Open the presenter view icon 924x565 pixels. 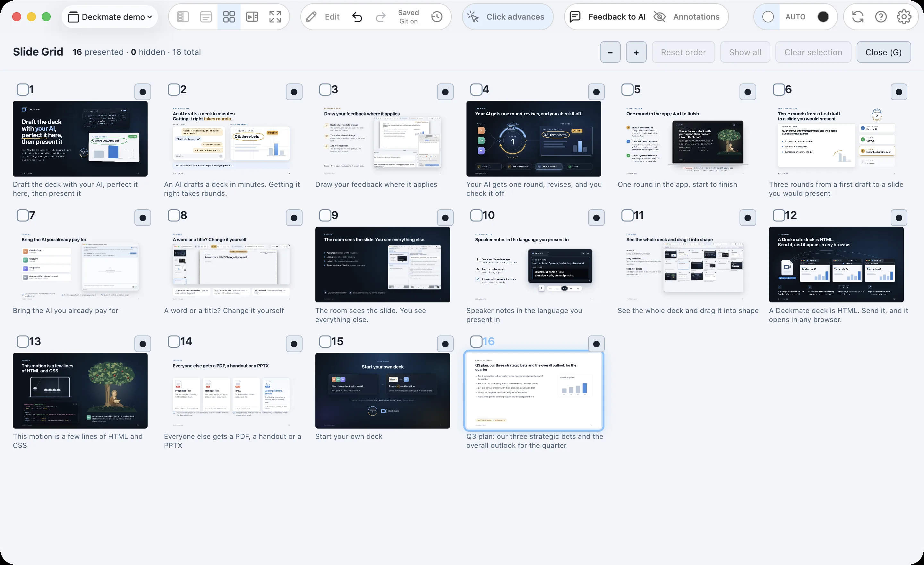252,17
